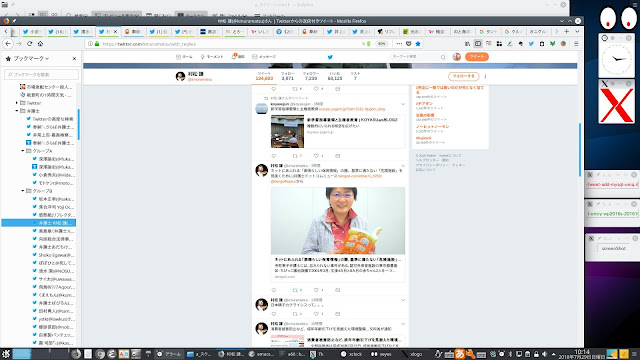640x360 pixels.
Task: Click the retweet icon under the photo tweet
Action: click(295, 290)
